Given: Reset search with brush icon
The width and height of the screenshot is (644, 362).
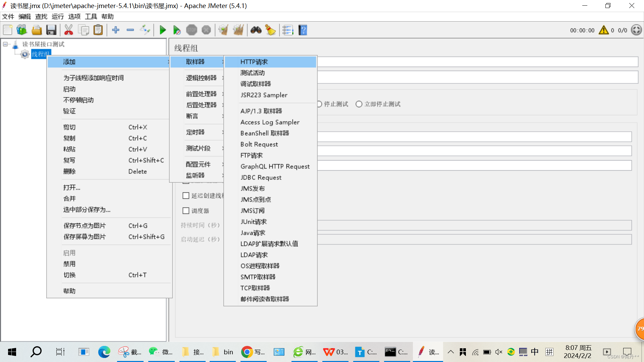Looking at the screenshot, I should pyautogui.click(x=270, y=30).
